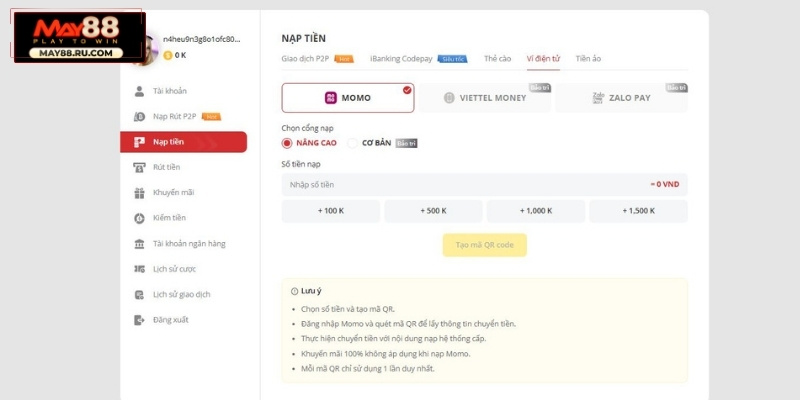The image size is (800, 400).
Task: Switch to the Giao dịch P2P tab
Action: (306, 59)
